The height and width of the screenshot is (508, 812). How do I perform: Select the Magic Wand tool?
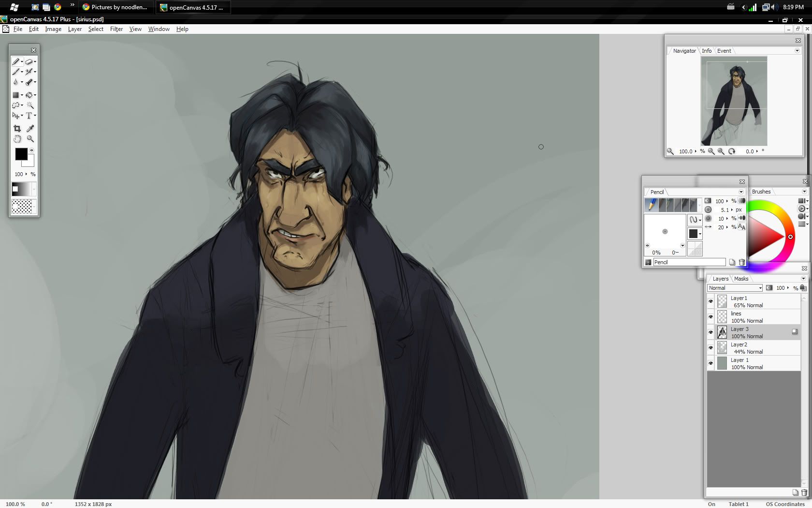tap(30, 105)
